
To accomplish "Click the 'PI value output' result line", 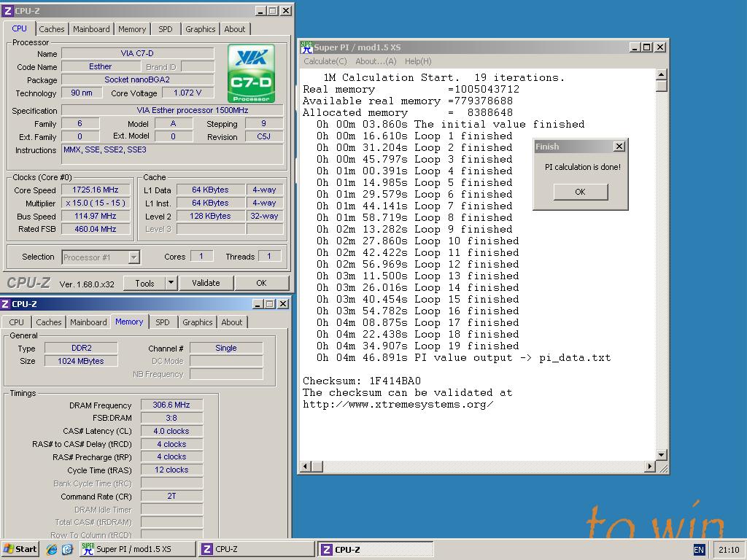I will pyautogui.click(x=463, y=357).
